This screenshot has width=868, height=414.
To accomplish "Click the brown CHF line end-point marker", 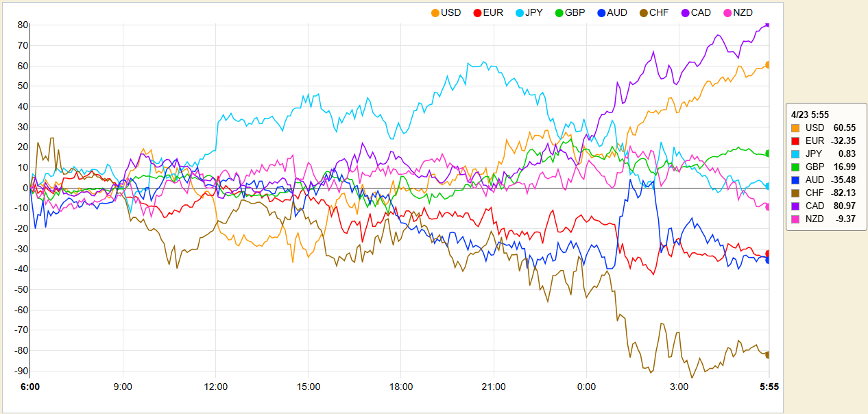I will point(768,354).
